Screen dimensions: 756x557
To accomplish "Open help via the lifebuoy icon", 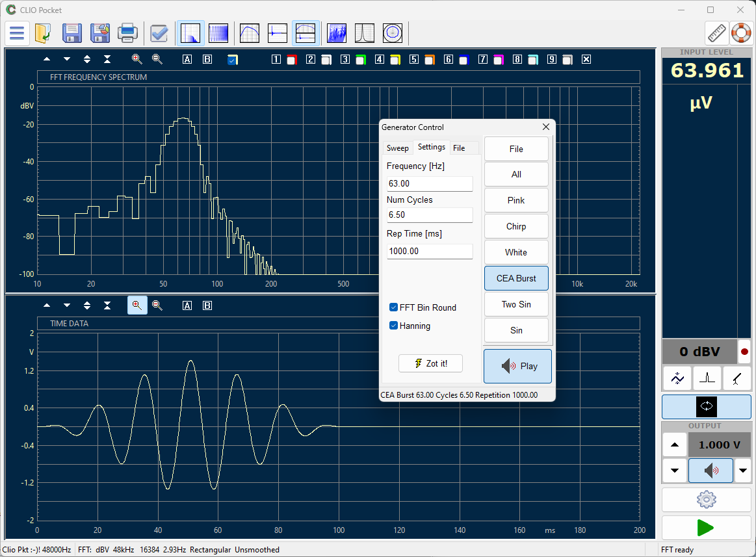I will [x=741, y=33].
